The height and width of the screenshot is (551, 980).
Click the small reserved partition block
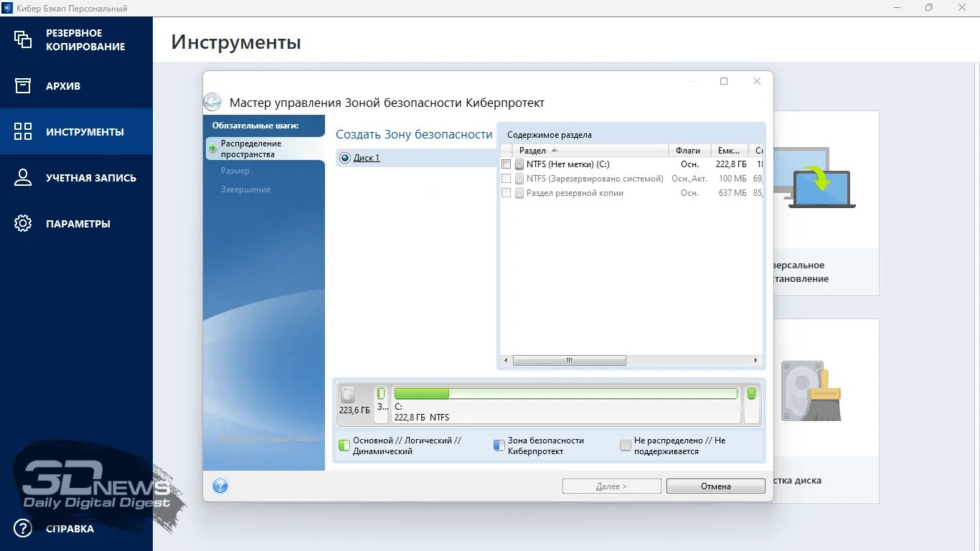click(x=381, y=404)
